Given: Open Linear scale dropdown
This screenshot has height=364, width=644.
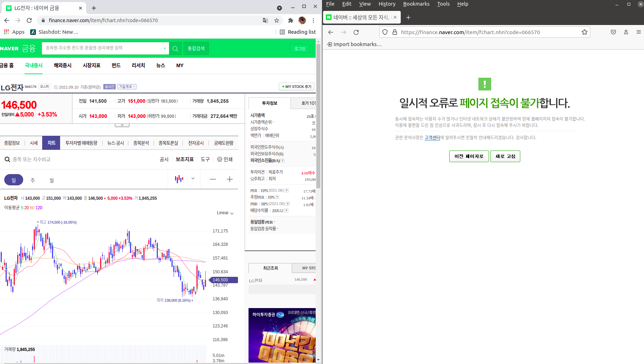Looking at the screenshot, I should pos(225,213).
